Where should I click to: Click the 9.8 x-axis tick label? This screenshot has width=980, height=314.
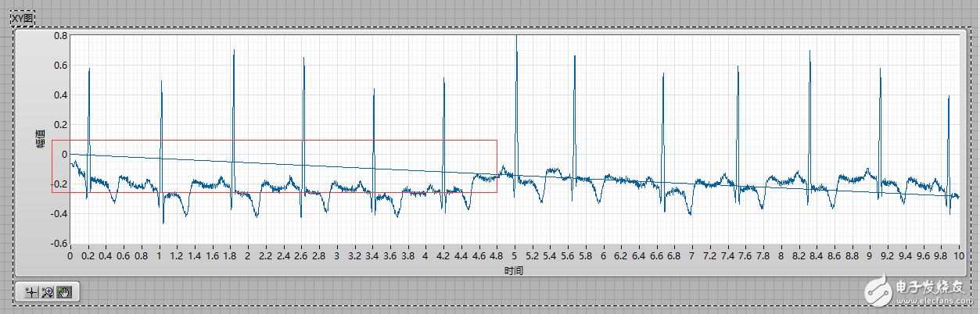point(942,255)
